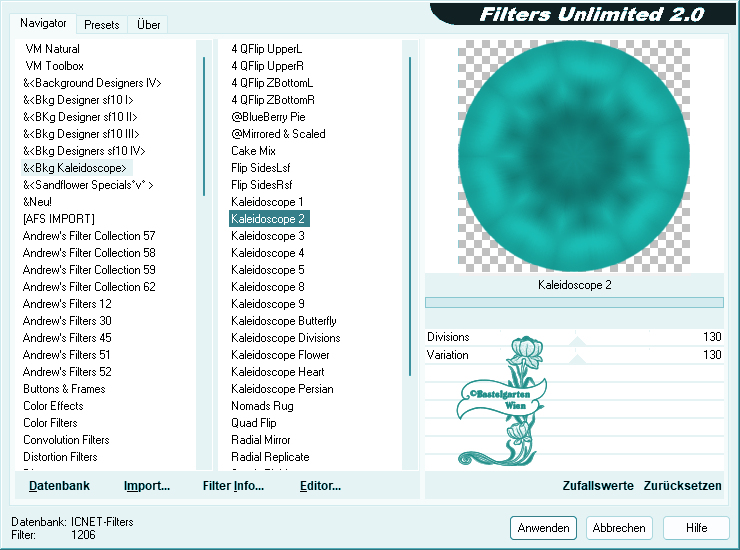740x550 pixels.
Task: Open the Editor... button
Action: coord(320,486)
